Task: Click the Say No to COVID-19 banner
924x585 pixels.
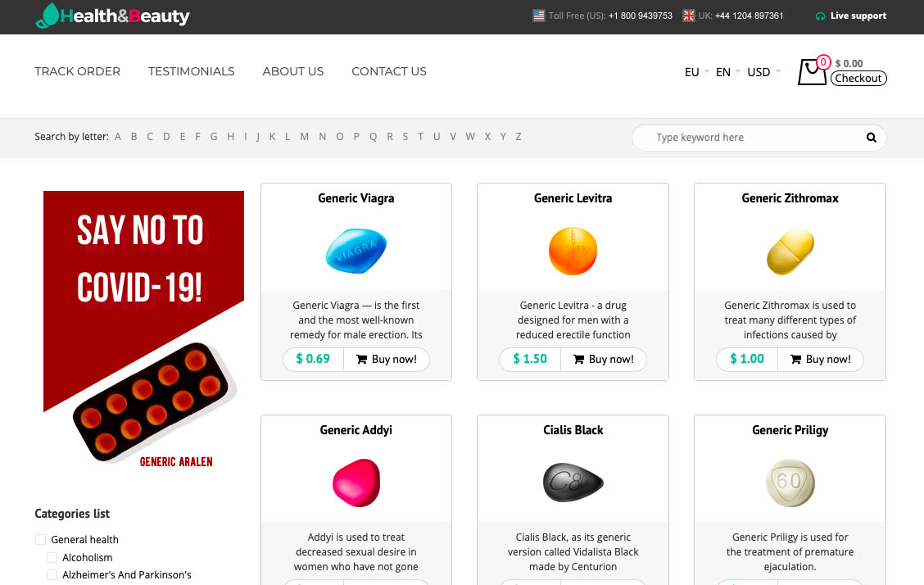Action: (143, 328)
